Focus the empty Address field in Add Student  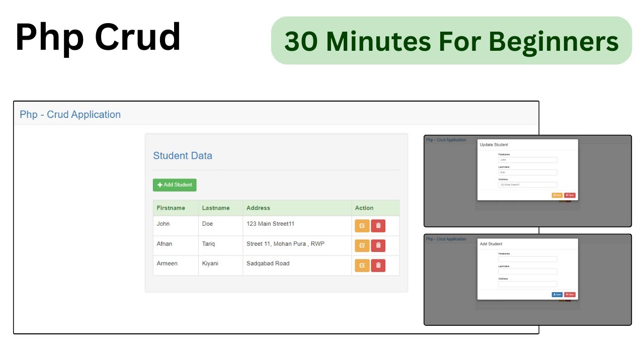pos(528,284)
